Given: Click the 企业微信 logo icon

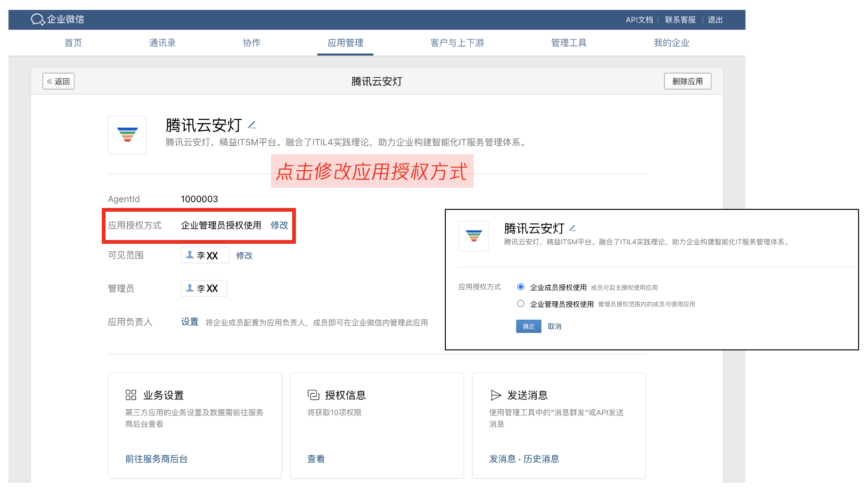Looking at the screenshot, I should (x=38, y=19).
